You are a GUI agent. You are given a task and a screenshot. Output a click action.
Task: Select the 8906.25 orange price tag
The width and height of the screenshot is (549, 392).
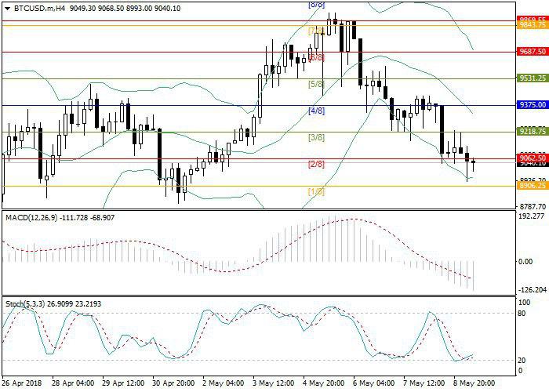pyautogui.click(x=532, y=187)
